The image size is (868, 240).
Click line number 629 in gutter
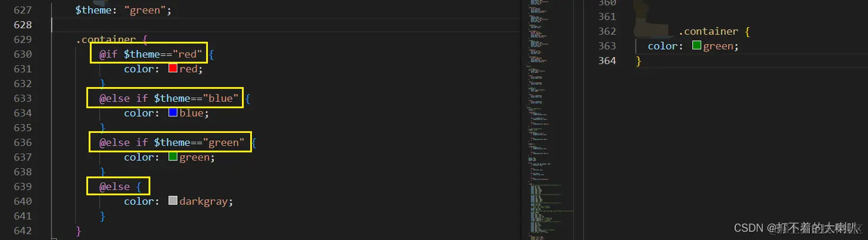click(x=22, y=39)
